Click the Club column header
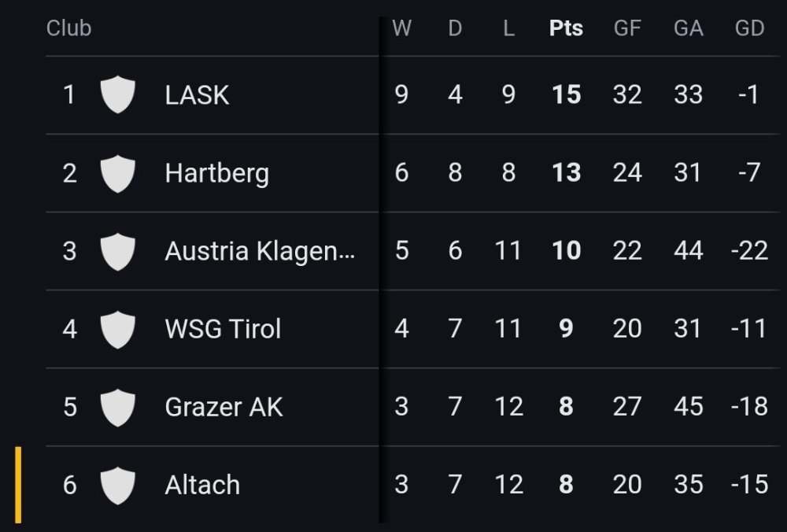Image resolution: width=787 pixels, height=532 pixels. pyautogui.click(x=69, y=28)
